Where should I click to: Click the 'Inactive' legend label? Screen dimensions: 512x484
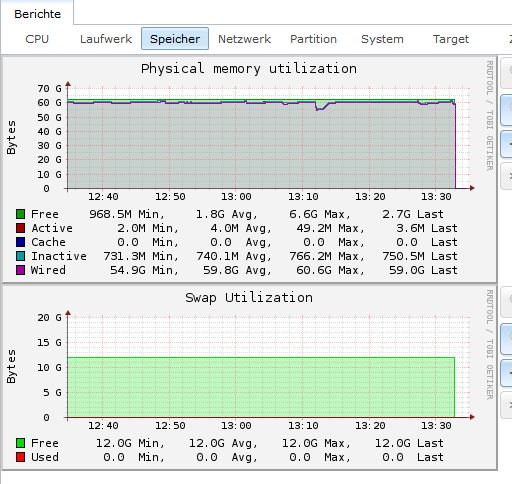tap(59, 256)
